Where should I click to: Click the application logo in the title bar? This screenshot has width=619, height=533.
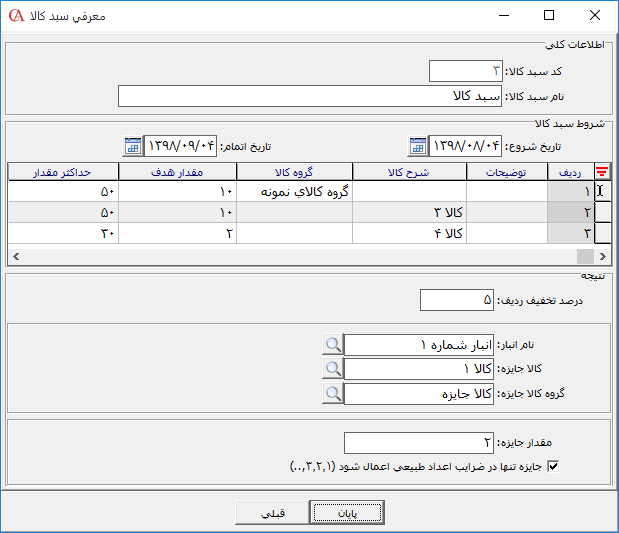[x=17, y=16]
